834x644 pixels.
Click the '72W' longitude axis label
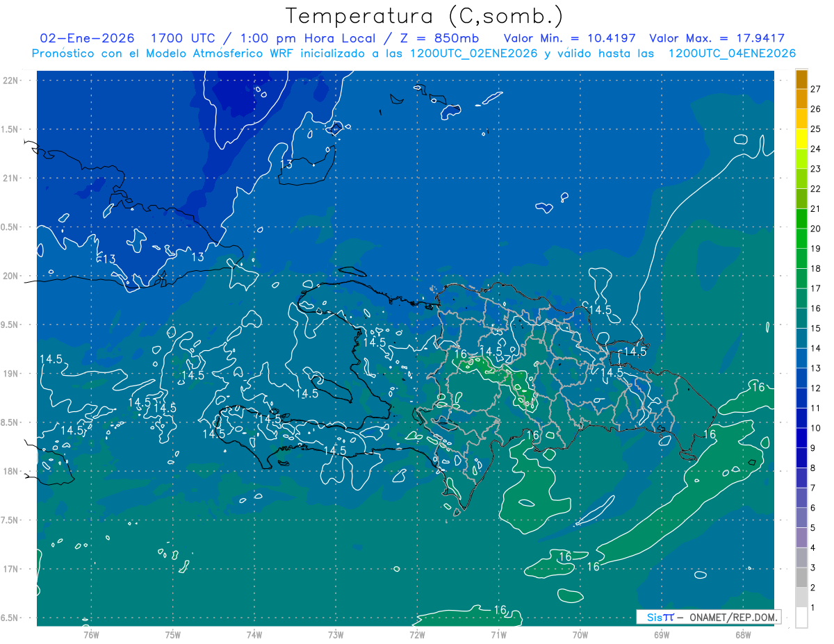[417, 635]
